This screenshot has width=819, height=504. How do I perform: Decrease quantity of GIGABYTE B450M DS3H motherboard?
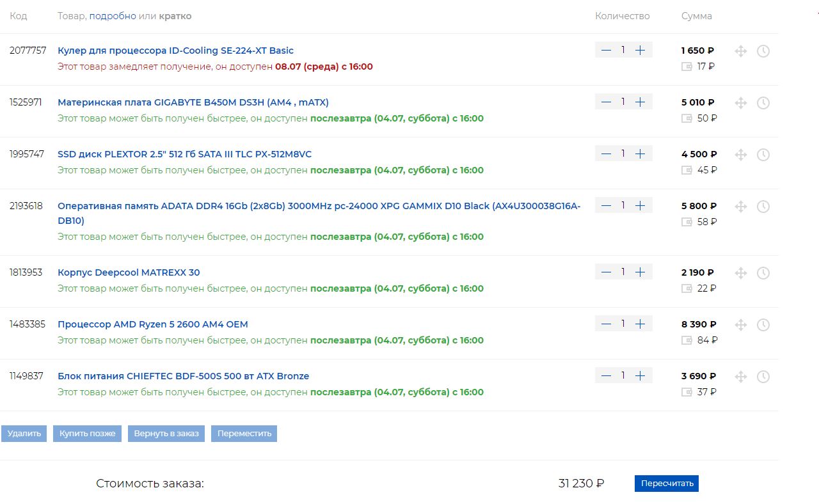[x=606, y=102]
